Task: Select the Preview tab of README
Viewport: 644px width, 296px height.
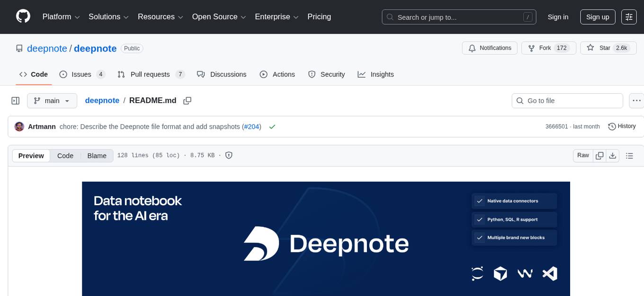Action: pyautogui.click(x=31, y=156)
